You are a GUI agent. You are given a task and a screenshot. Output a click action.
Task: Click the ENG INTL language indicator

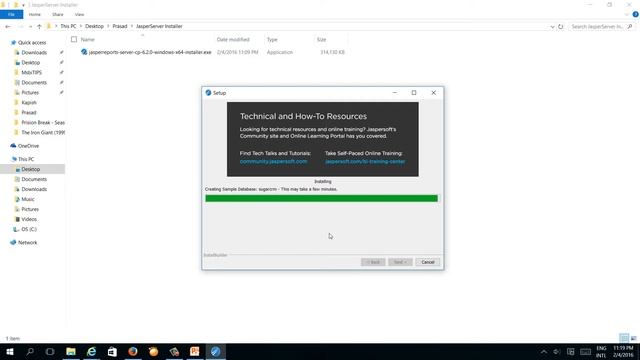tap(601, 352)
